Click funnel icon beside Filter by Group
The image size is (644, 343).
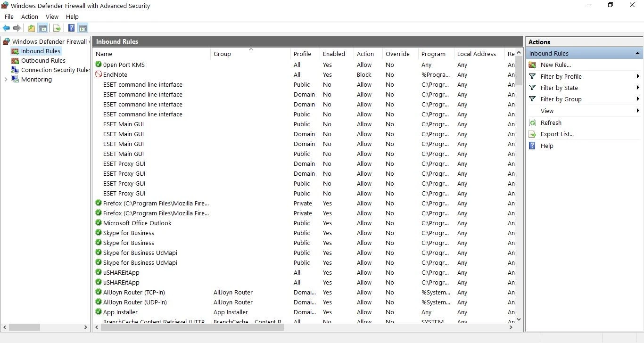tap(532, 99)
